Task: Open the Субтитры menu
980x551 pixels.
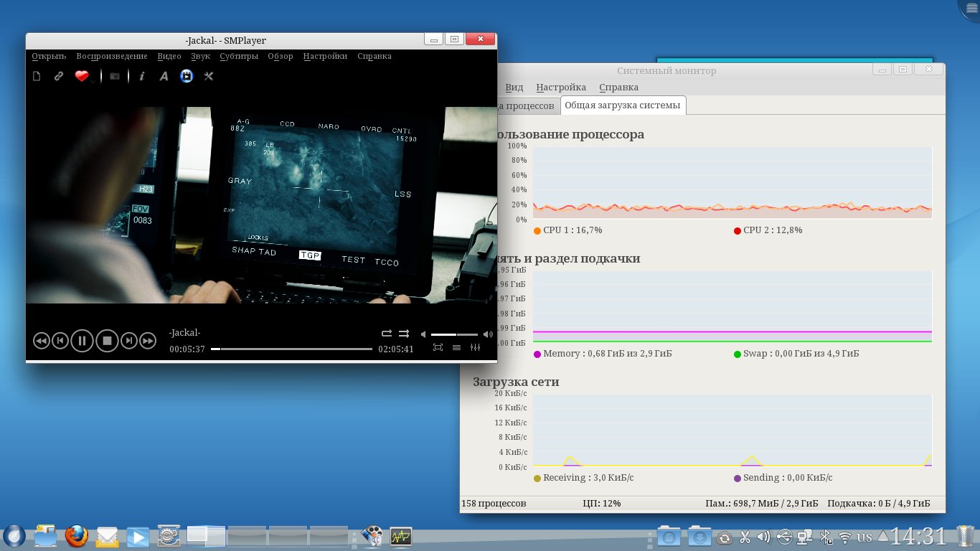Action: point(239,56)
